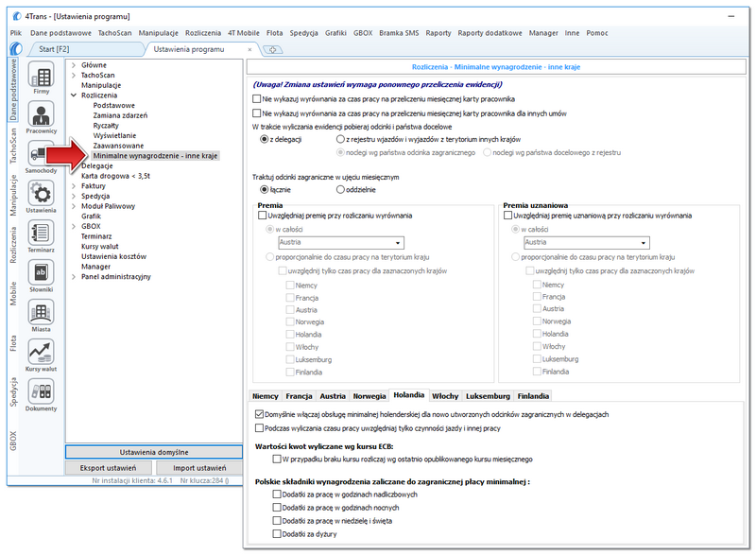Viewport: 756px width, 555px height.
Task: Select the TachoScan vertical side tab
Action: click(13, 146)
